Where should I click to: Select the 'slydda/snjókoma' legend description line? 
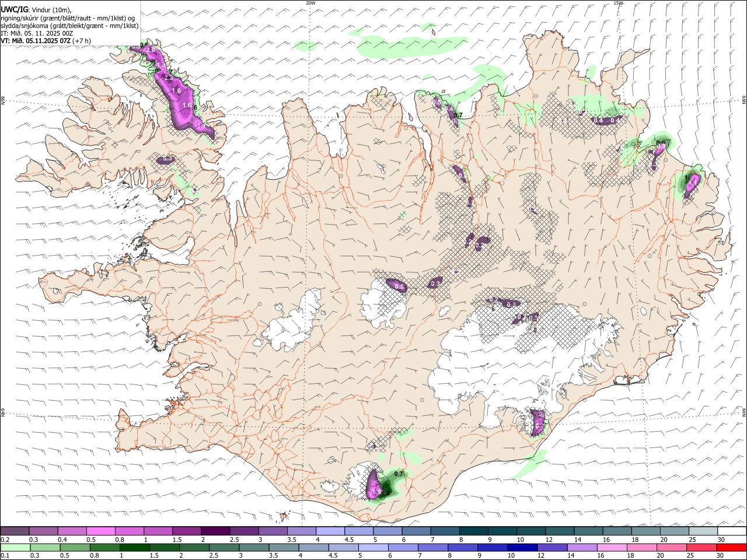[69, 26]
